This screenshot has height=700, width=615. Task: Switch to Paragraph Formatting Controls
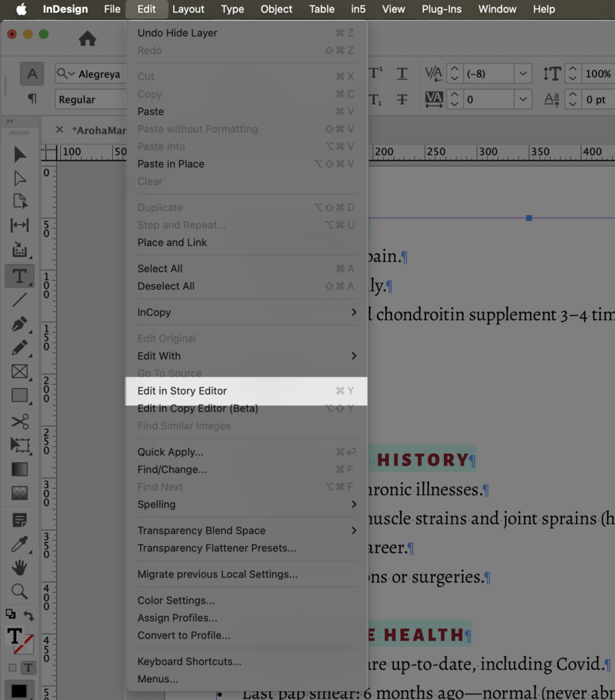tap(31, 99)
